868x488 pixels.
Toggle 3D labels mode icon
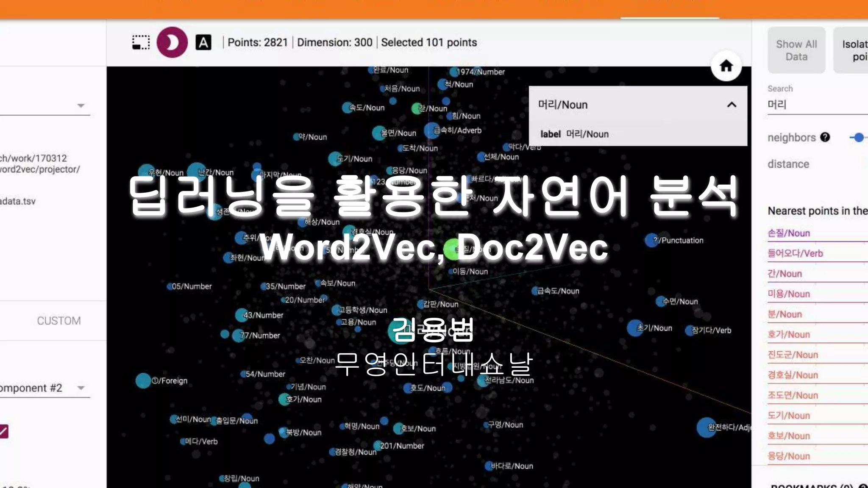coord(203,42)
